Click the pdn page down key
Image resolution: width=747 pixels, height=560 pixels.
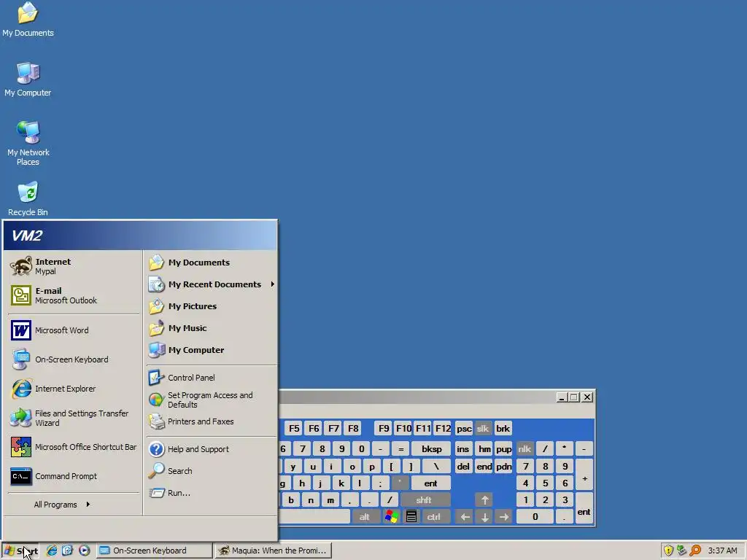[504, 466]
